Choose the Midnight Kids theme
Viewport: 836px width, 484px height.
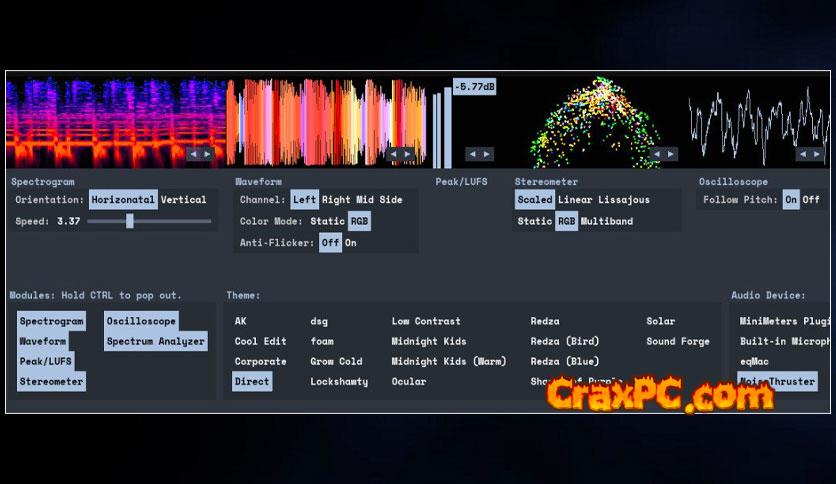point(429,341)
